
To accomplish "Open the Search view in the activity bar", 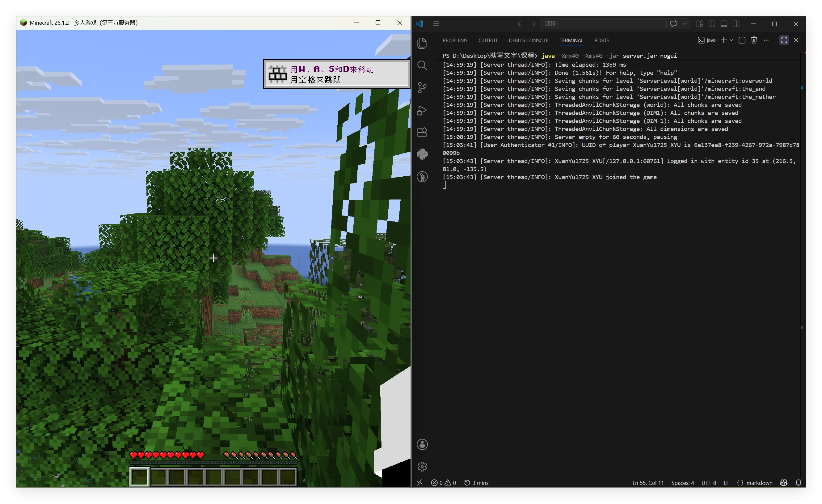I will point(422,65).
